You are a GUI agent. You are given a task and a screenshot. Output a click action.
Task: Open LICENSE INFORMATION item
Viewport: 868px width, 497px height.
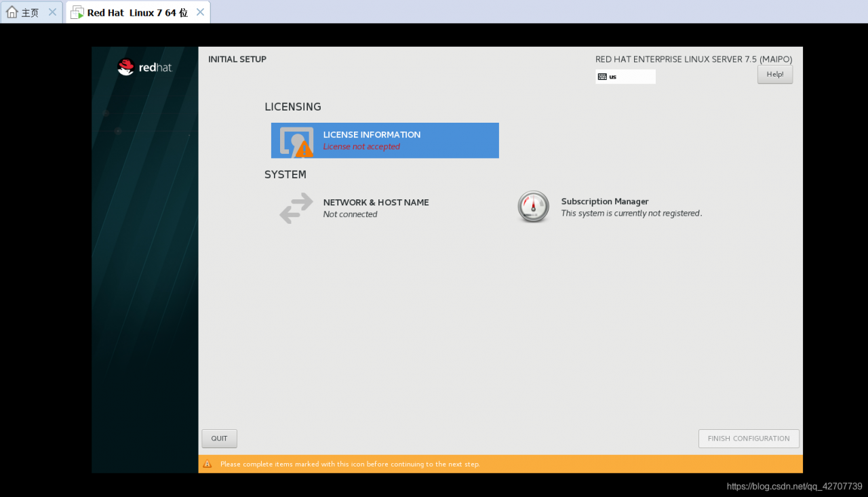[385, 140]
